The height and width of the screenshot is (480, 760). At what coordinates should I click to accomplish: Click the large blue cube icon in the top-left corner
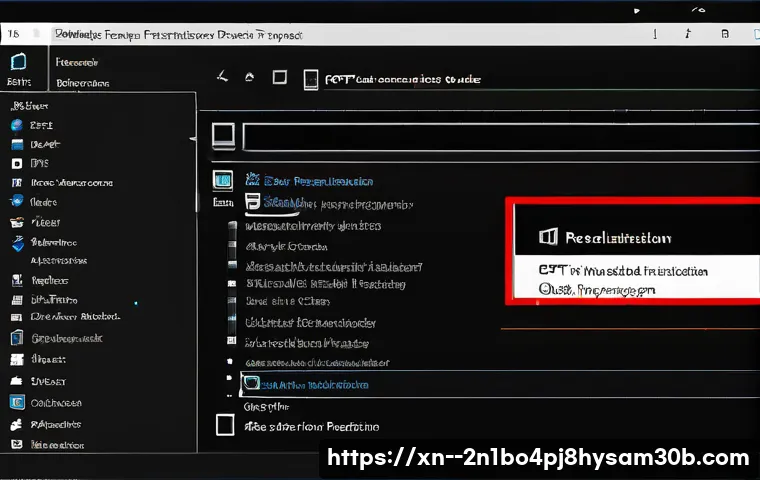18,62
